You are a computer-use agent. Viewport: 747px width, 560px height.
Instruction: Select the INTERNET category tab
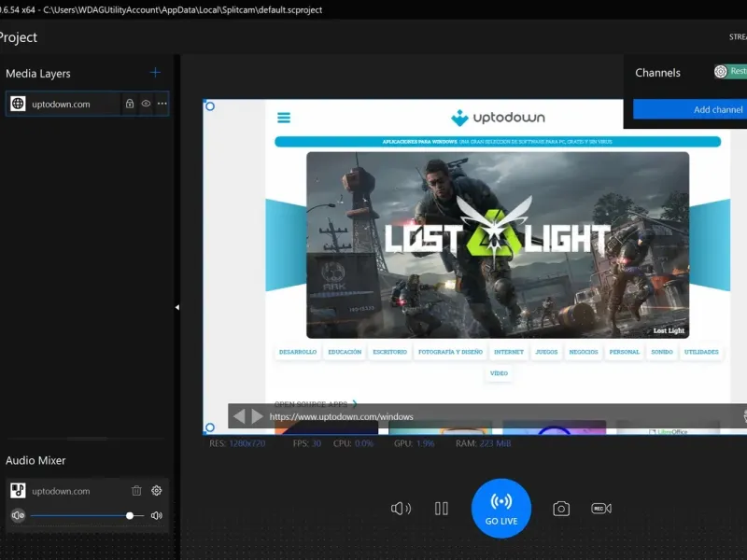click(x=509, y=352)
